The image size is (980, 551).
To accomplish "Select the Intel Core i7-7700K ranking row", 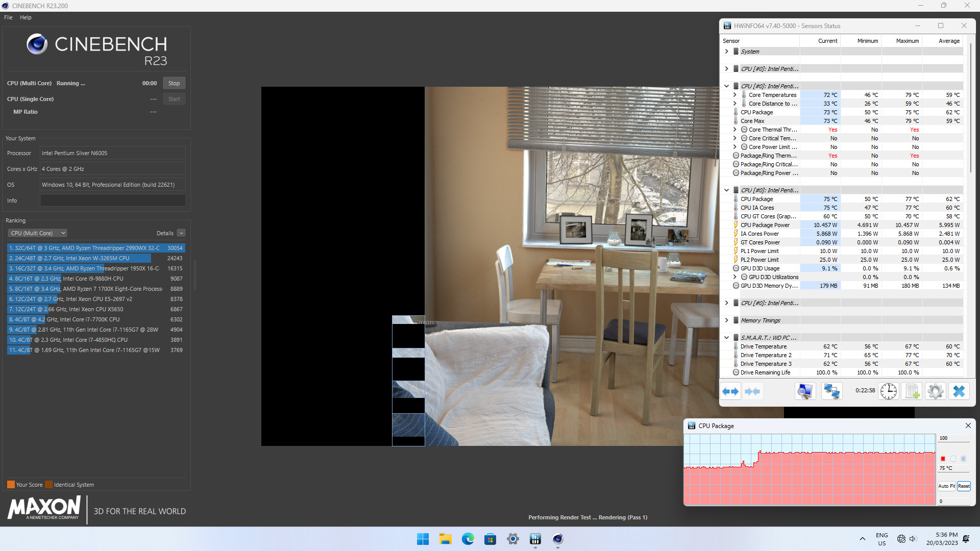I will (96, 319).
